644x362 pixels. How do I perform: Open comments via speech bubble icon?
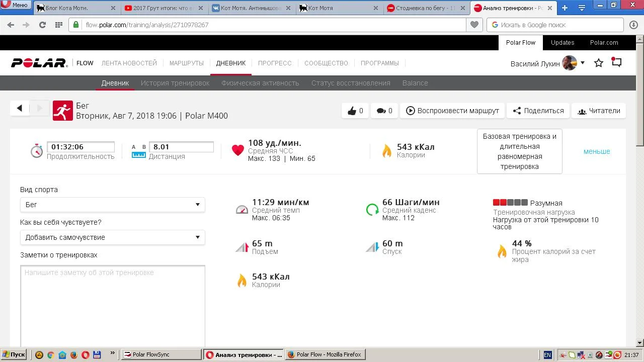click(381, 111)
